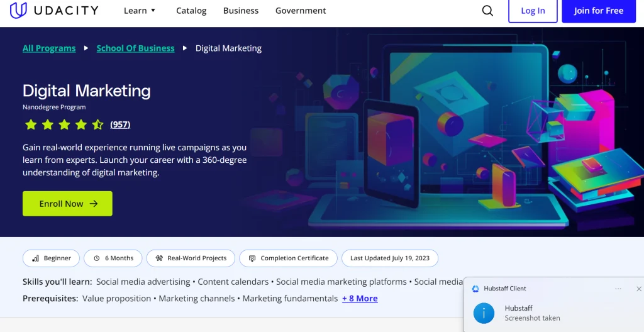Open the Business nav item
Screen dimensions: 644x332
pos(241,11)
